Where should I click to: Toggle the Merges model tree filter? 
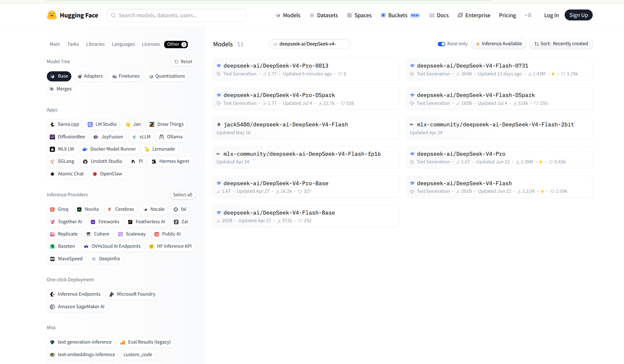click(61, 89)
